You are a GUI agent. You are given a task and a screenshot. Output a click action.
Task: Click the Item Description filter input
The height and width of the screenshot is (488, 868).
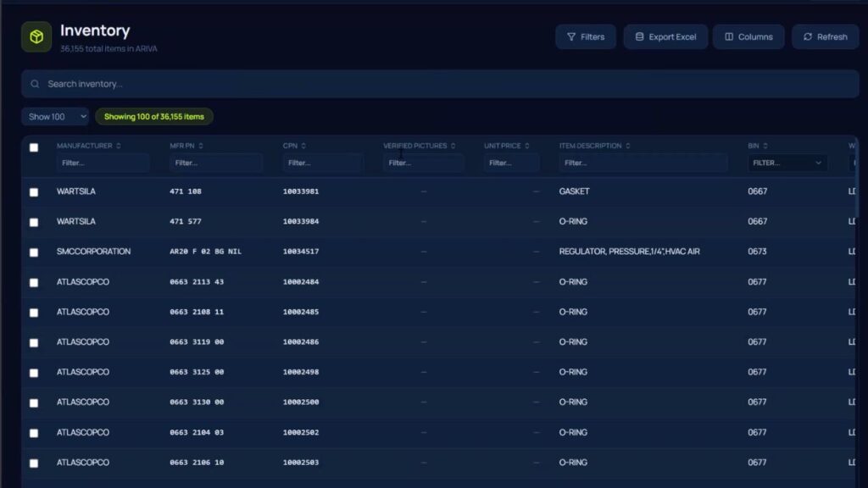click(x=643, y=163)
